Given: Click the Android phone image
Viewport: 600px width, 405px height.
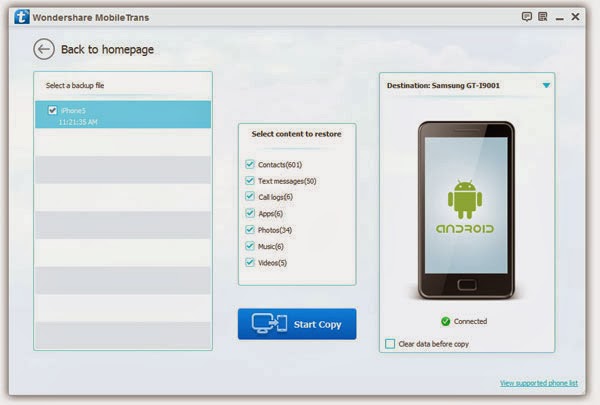Looking at the screenshot, I should pos(466,210).
